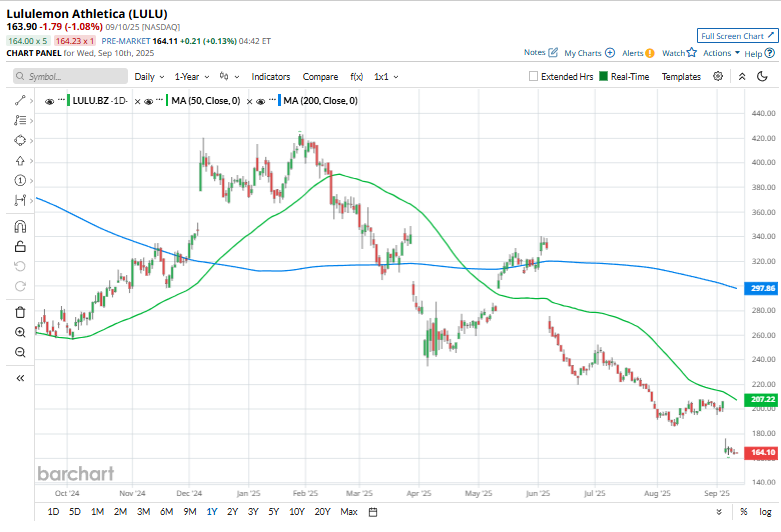This screenshot has height=532, width=781.
Task: Click the Full Screen Chart button
Action: [x=737, y=36]
